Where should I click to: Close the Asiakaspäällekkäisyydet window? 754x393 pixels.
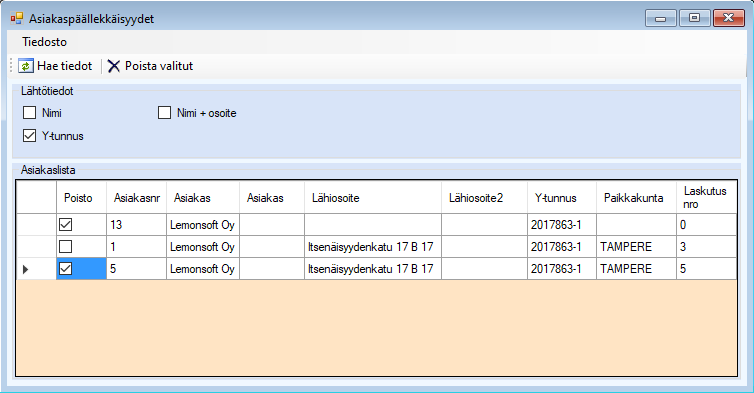point(729,18)
